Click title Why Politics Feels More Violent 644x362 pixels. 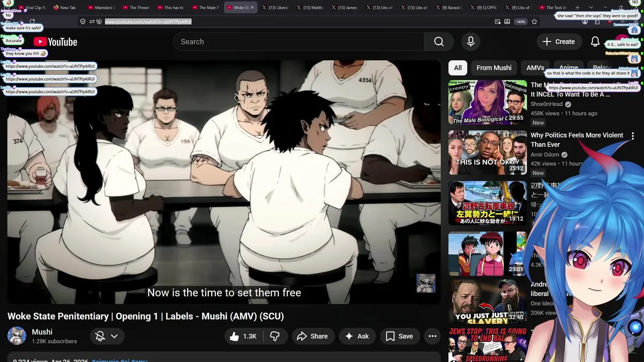click(x=577, y=140)
